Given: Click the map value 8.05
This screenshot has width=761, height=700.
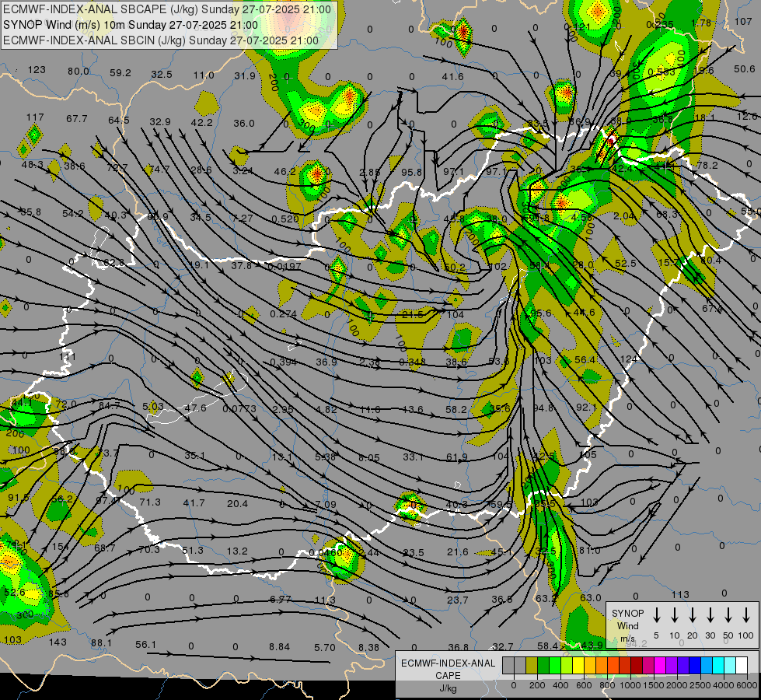Looking at the screenshot, I should [x=369, y=457].
